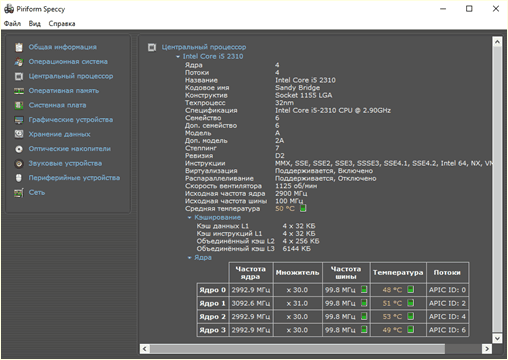
Task: Open the Вид menu
Action: 34,24
